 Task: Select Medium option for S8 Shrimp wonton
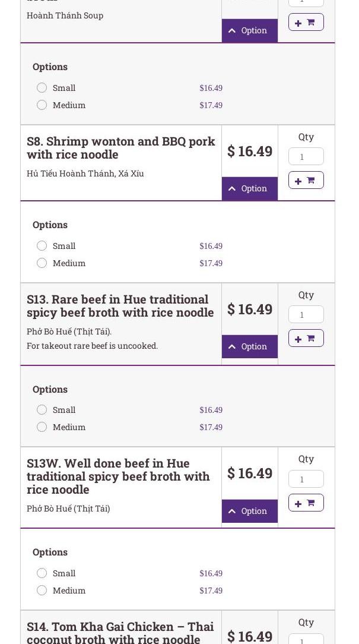click(42, 263)
